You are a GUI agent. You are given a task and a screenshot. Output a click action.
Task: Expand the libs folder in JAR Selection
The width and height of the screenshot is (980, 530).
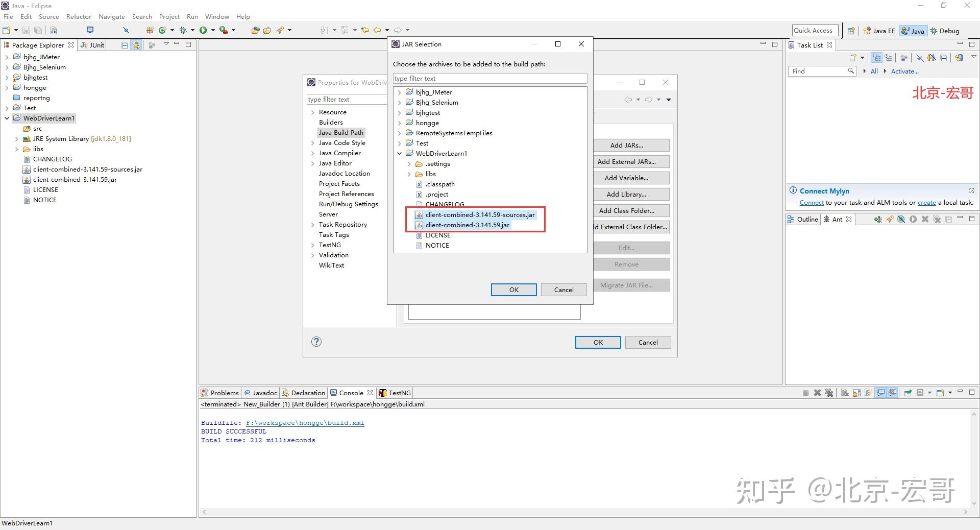pos(409,174)
